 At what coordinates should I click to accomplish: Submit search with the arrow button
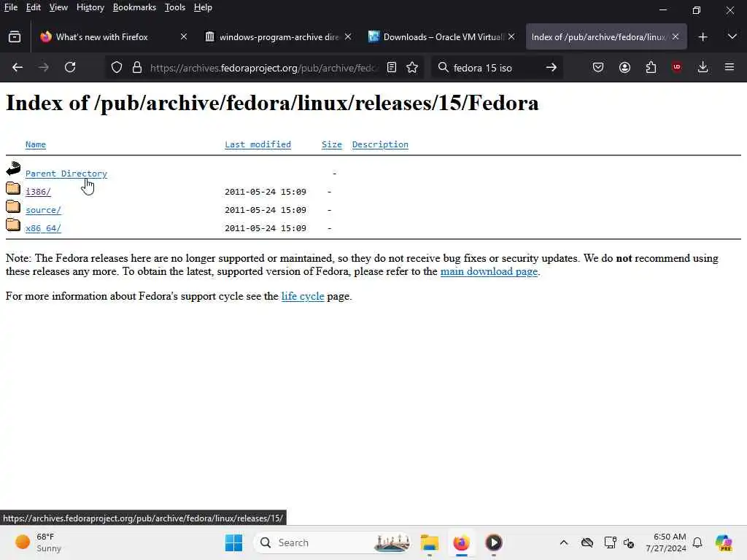tap(551, 68)
